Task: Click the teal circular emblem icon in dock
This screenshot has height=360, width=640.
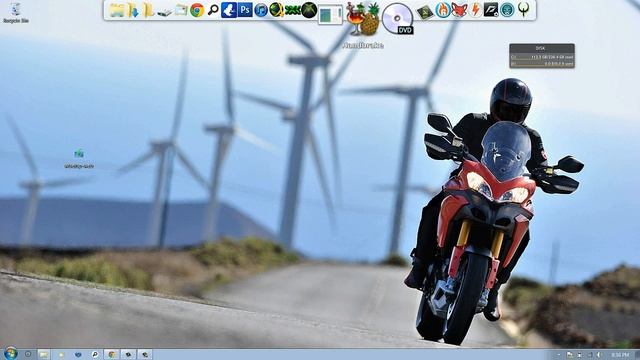Action: click(507, 10)
